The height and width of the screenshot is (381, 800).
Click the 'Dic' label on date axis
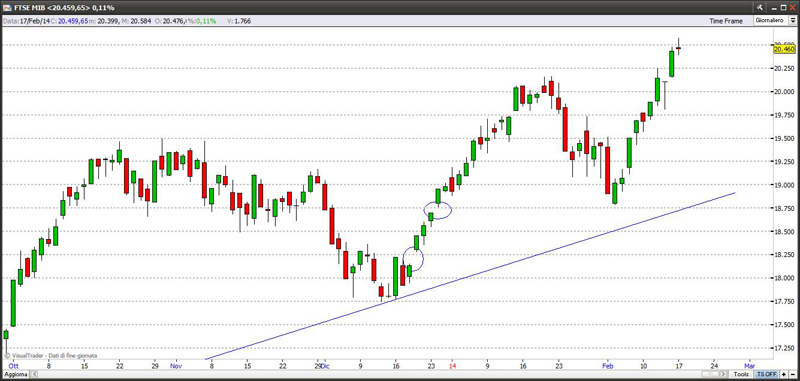pyautogui.click(x=326, y=366)
